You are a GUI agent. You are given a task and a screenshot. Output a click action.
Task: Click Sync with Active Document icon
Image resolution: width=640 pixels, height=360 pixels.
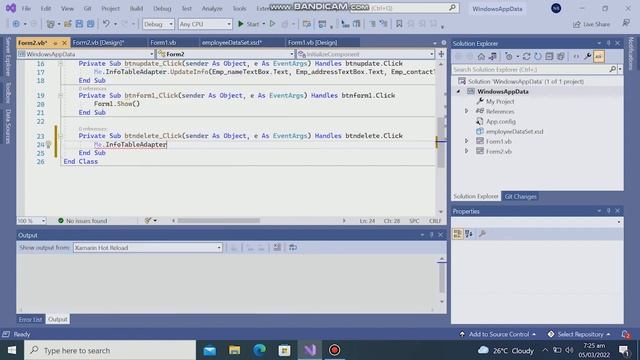[x=527, y=57]
